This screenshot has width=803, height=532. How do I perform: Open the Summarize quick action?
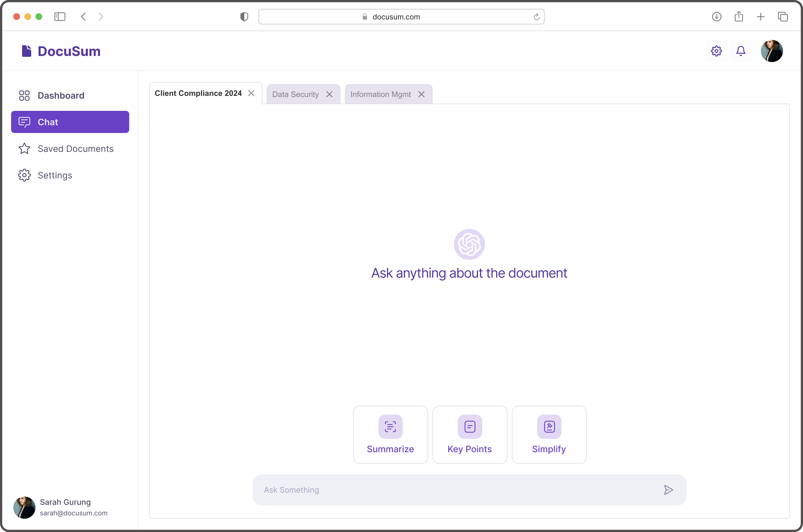(390, 435)
